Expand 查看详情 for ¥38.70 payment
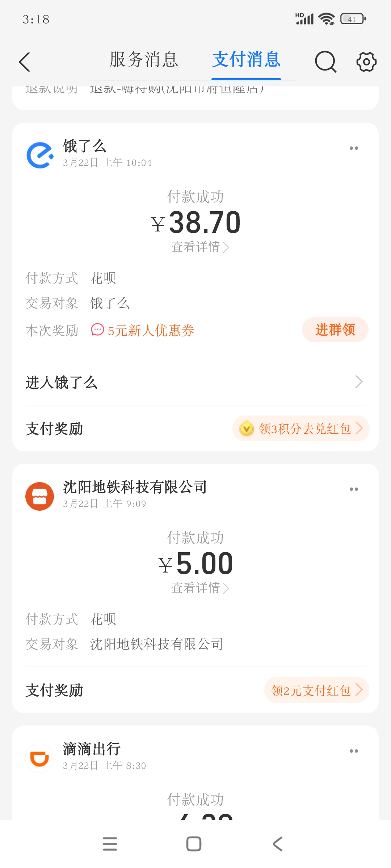The width and height of the screenshot is (391, 868). point(200,247)
